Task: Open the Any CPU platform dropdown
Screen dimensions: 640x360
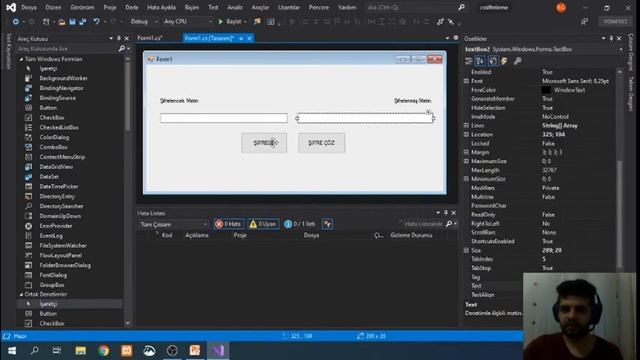Action: pyautogui.click(x=188, y=22)
